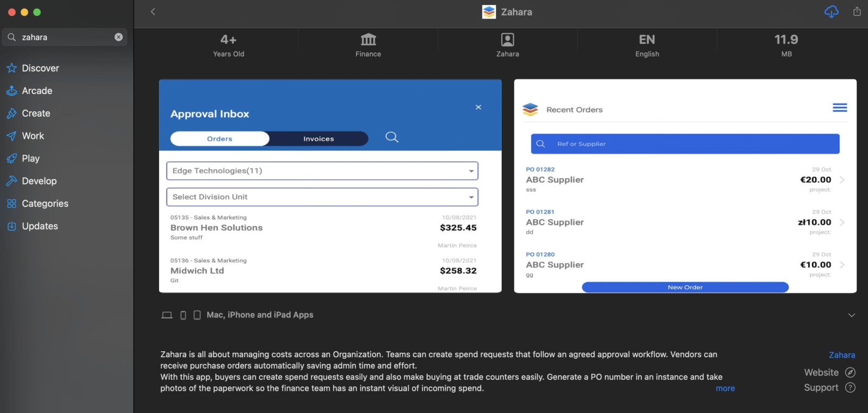Screen dimensions: 868x413
Task: Click the Approval Inbox search magnifier
Action: click(392, 137)
